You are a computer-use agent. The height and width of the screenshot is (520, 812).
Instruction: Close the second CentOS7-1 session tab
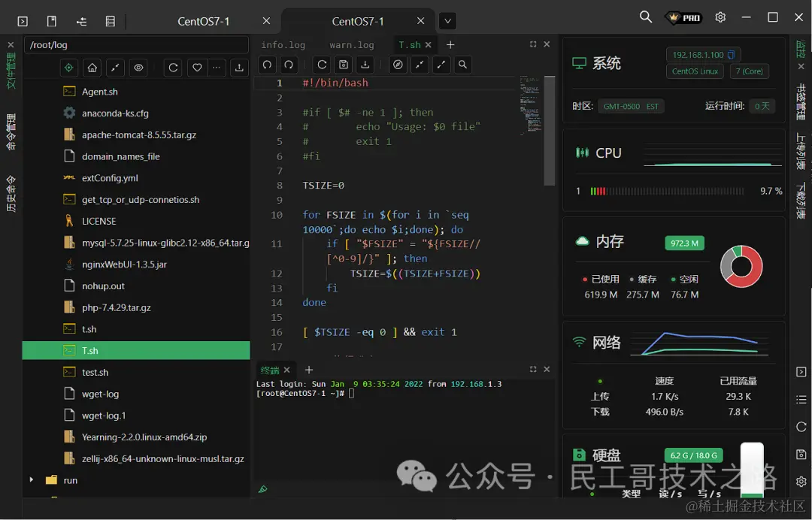(420, 21)
